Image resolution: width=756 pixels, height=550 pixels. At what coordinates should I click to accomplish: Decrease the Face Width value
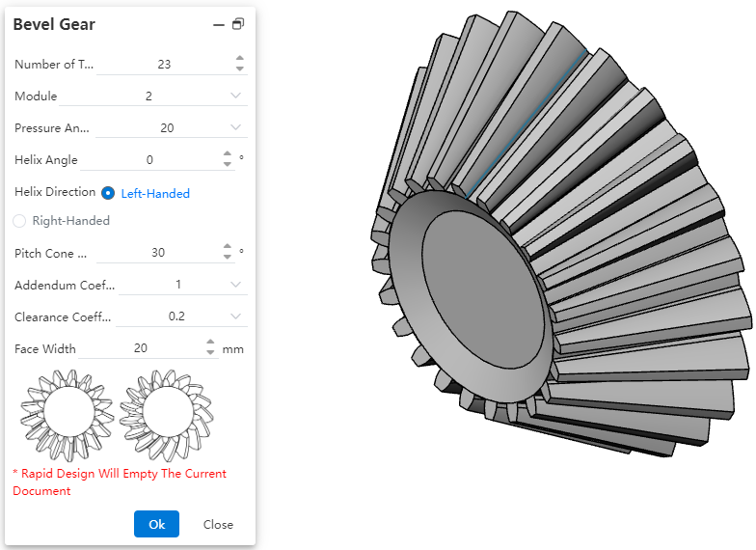(x=210, y=353)
